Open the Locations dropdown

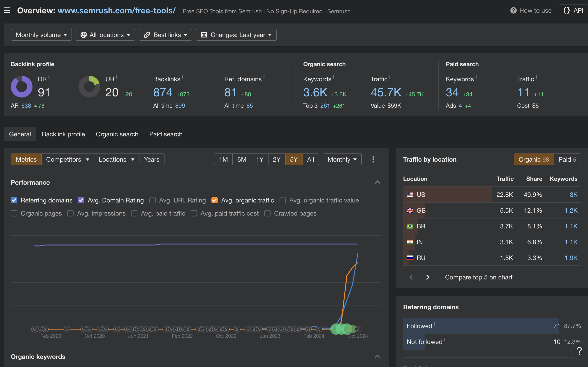click(x=116, y=160)
